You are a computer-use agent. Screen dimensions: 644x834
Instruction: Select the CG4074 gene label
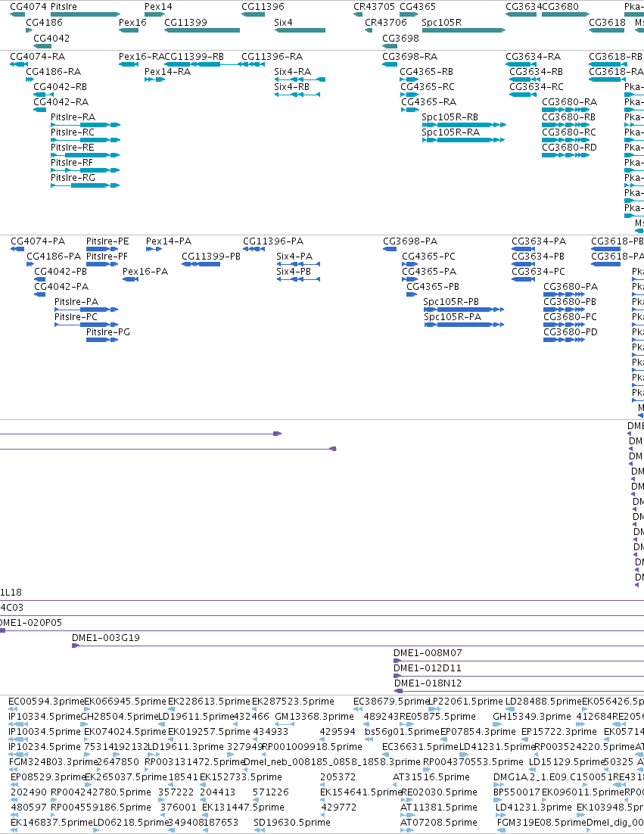pyautogui.click(x=28, y=6)
